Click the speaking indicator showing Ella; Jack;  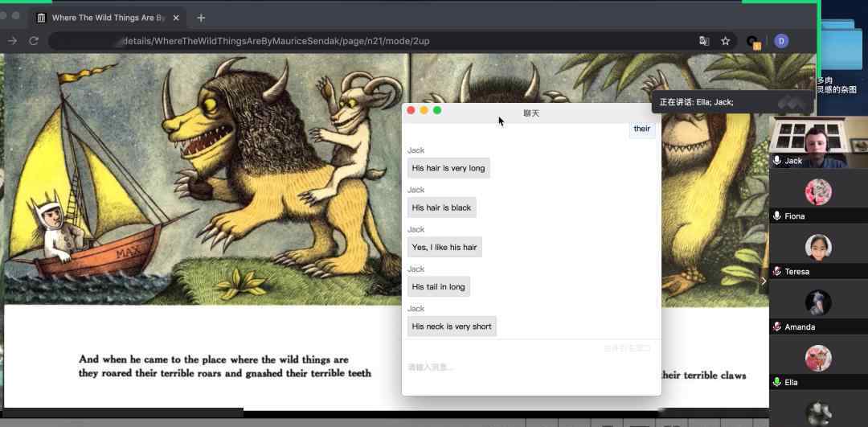coord(696,102)
